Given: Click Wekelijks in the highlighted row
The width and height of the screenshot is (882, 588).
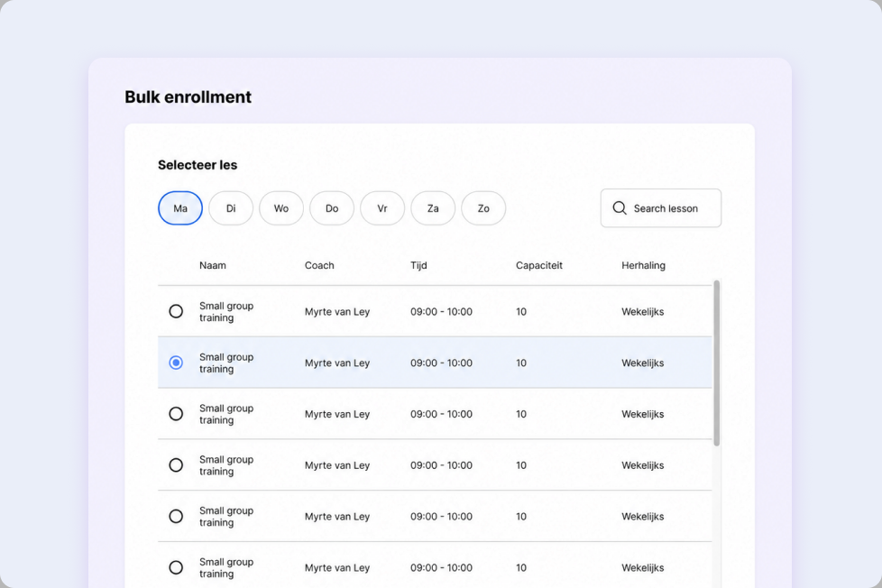Looking at the screenshot, I should point(643,363).
